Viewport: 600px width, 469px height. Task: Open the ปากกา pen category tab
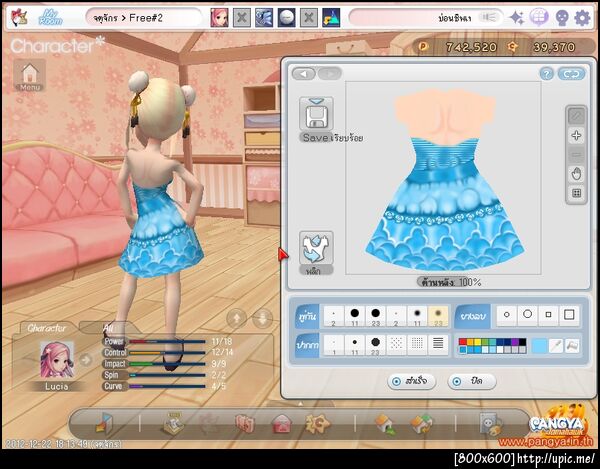[307, 345]
